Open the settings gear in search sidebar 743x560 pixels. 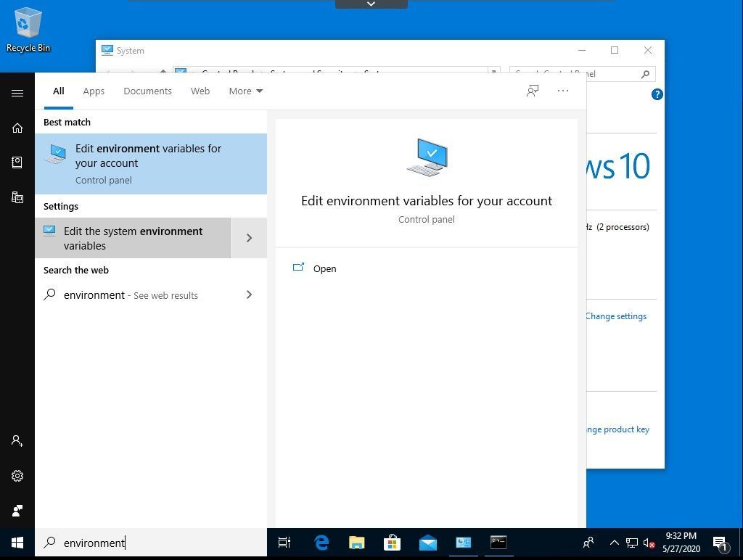17,476
